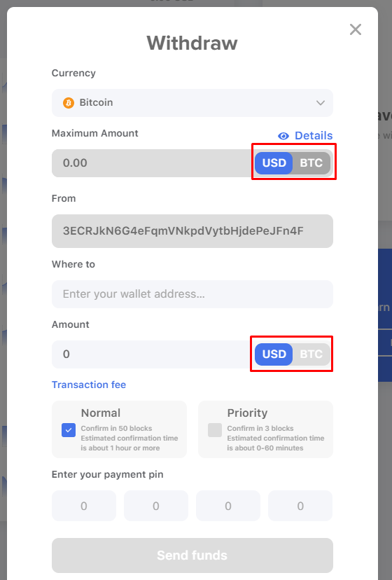Switch Maximum Amount to BTC
This screenshot has width=392, height=580.
pyautogui.click(x=311, y=163)
